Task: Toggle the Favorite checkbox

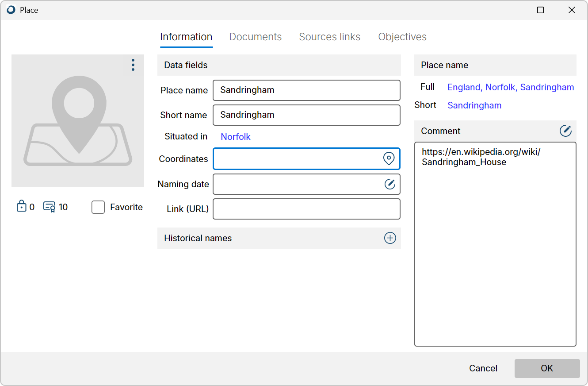Action: pyautogui.click(x=98, y=207)
